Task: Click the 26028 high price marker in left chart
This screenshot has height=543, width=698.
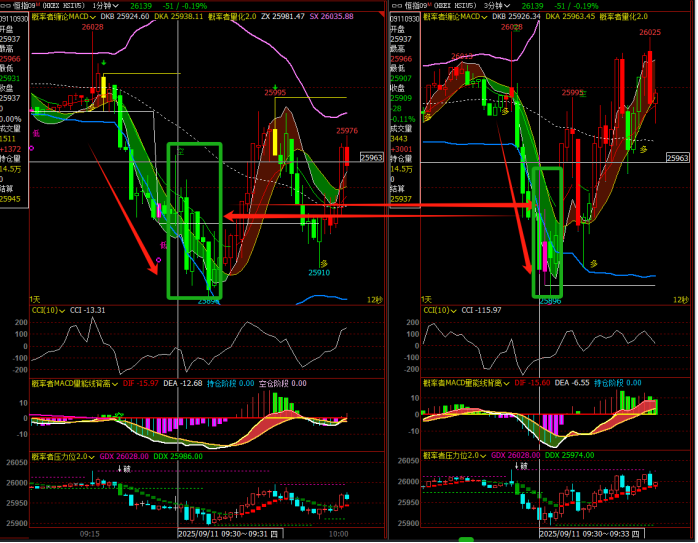Action: pos(93,28)
